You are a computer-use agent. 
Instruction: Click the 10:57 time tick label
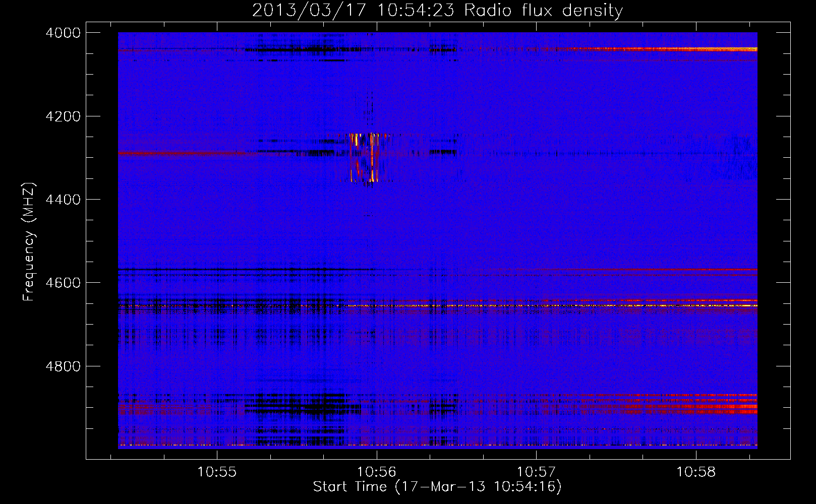(536, 472)
